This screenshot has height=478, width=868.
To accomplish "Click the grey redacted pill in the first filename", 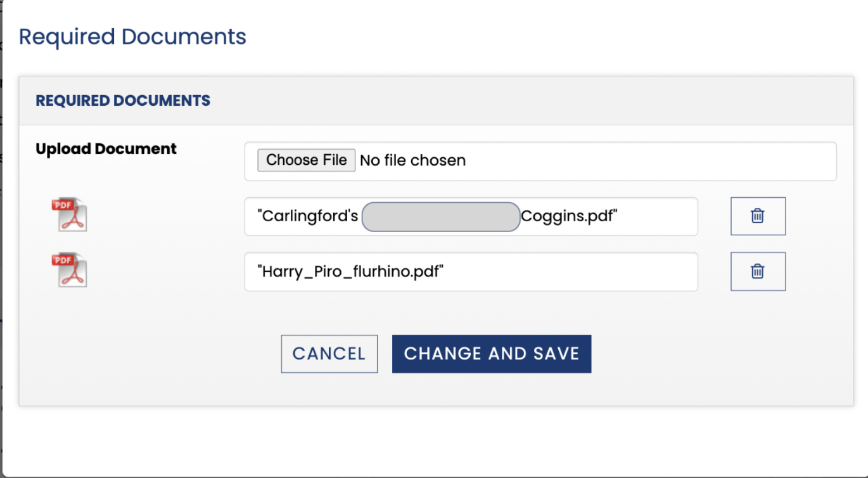I will [441, 217].
